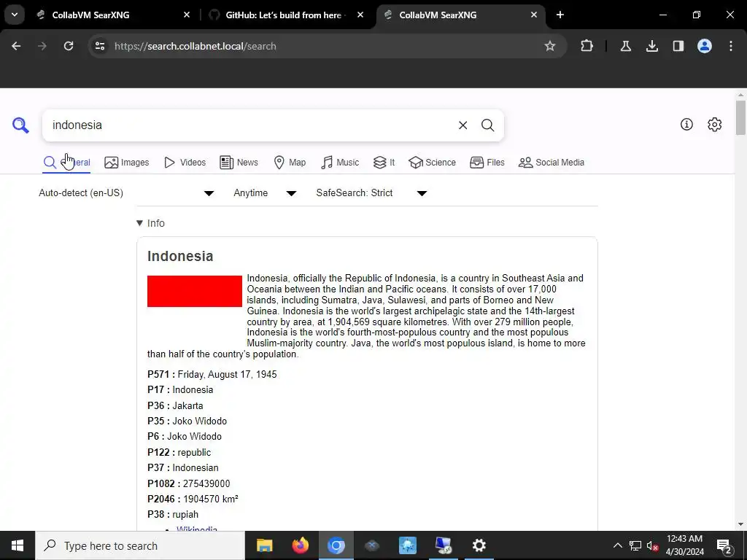Open the SafeSearch: Strict dropdown
Viewport: 747px width, 560px height.
tap(371, 192)
